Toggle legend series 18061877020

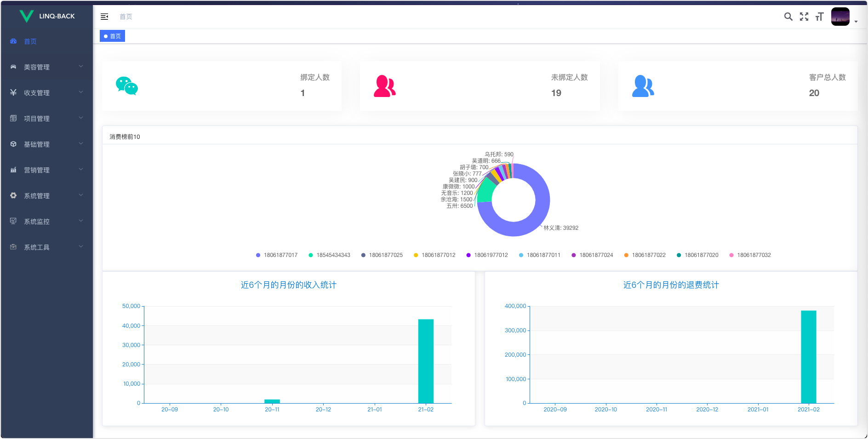pos(697,255)
